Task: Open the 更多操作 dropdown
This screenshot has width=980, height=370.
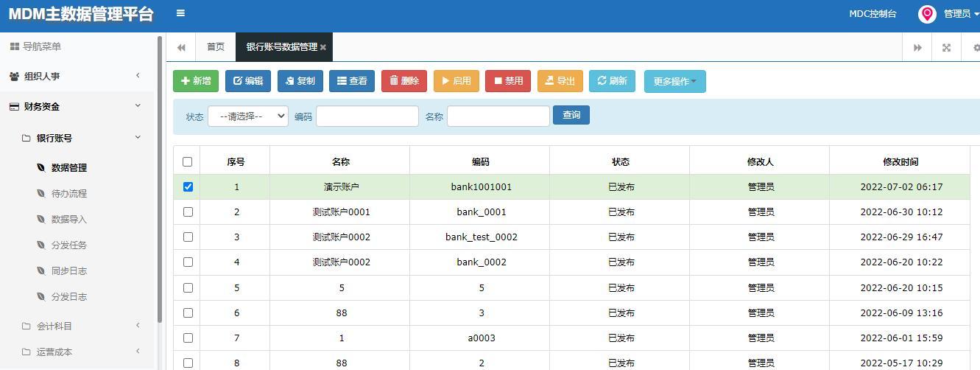Action: 675,81
